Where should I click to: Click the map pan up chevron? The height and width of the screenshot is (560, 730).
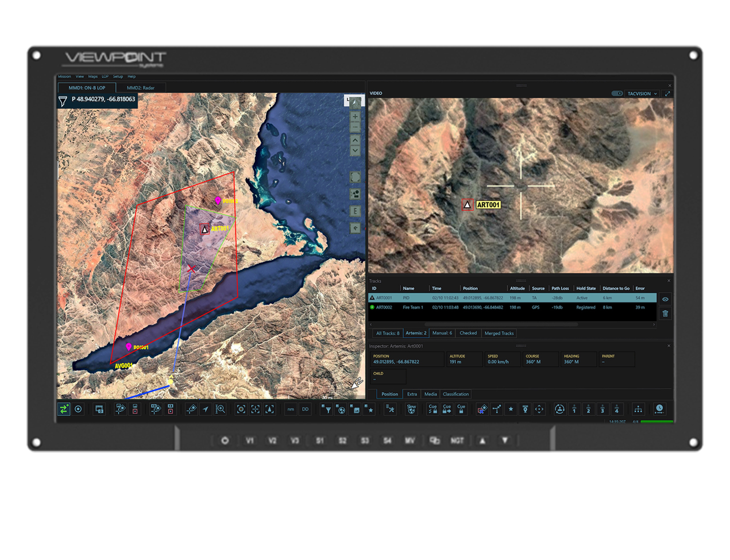[355, 140]
